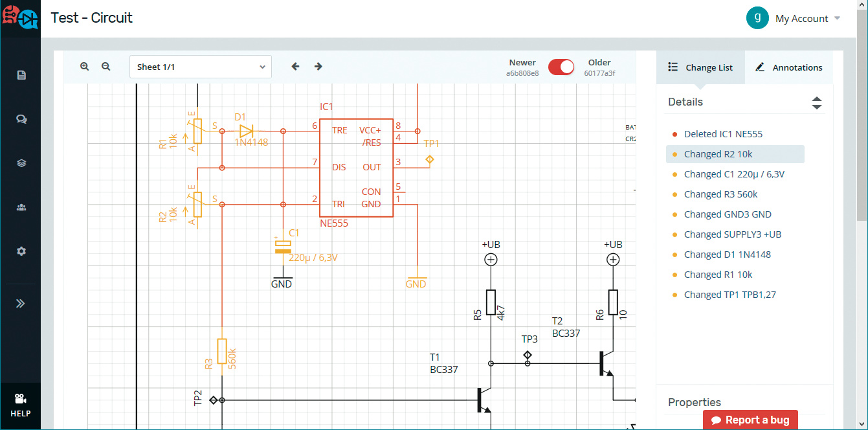Click the Properties section header
The width and height of the screenshot is (868, 430).
point(695,402)
